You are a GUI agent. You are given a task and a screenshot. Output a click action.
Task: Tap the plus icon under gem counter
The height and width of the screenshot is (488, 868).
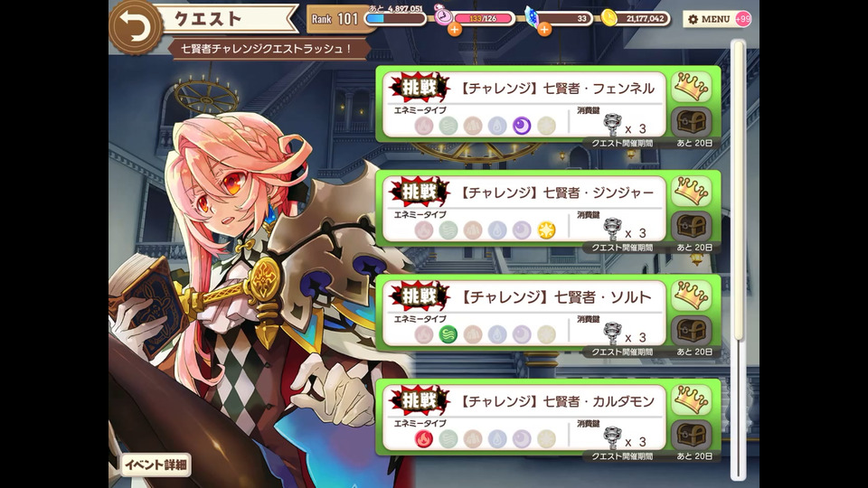pyautogui.click(x=544, y=29)
